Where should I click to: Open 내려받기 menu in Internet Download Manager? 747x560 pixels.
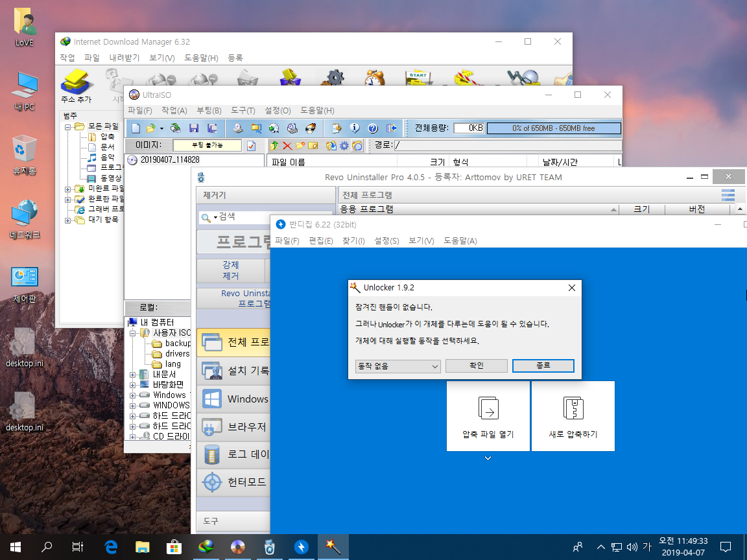[x=124, y=58]
